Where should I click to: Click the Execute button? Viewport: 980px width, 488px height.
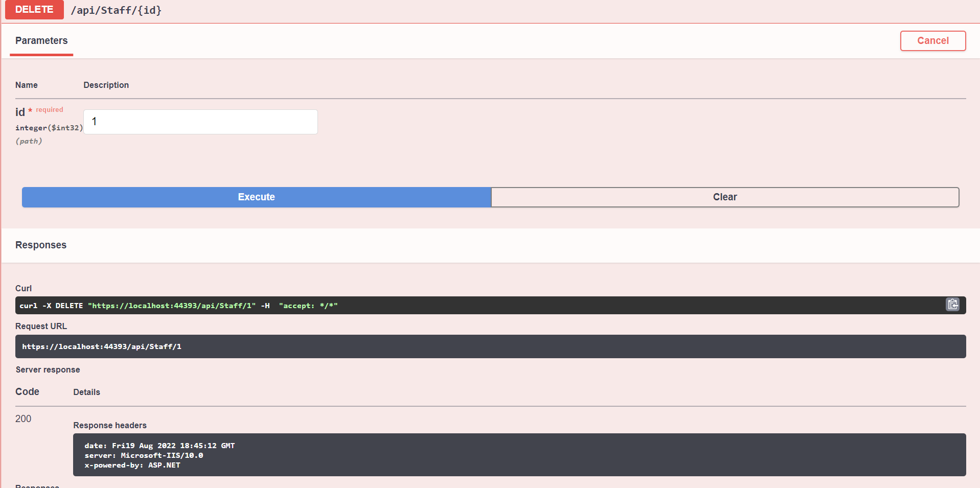256,197
